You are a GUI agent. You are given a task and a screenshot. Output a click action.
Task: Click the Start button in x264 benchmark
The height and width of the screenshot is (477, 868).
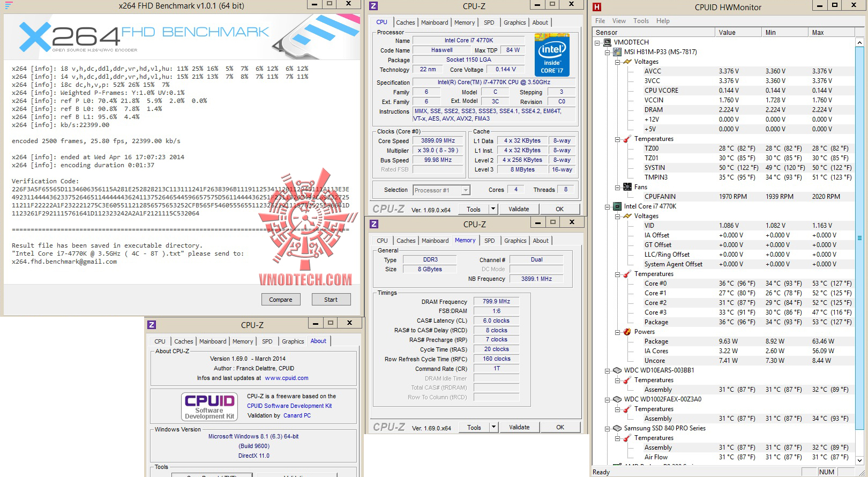click(331, 300)
